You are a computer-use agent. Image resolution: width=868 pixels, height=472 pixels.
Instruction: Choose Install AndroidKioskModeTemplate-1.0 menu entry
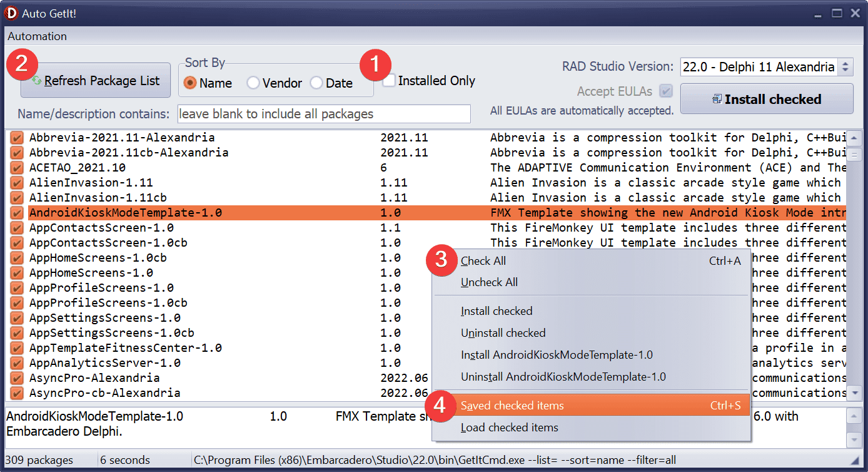tap(591, 355)
